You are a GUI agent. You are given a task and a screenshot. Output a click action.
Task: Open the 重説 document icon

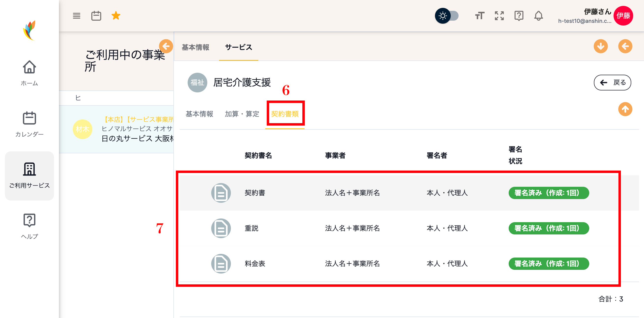point(221,228)
